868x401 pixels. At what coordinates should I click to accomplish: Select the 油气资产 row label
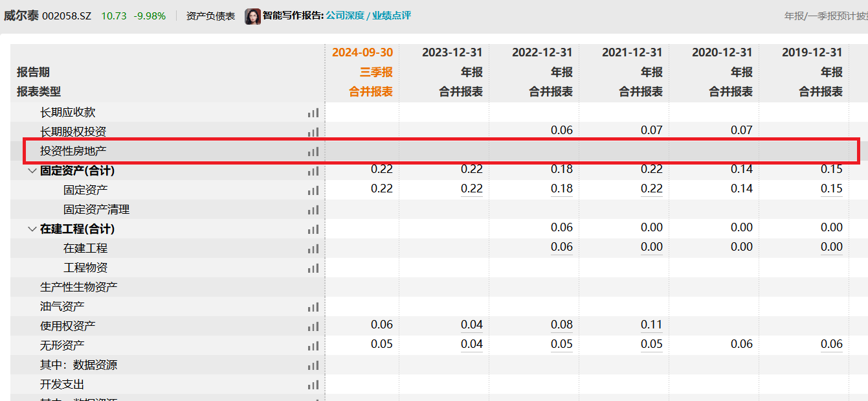[x=62, y=307]
